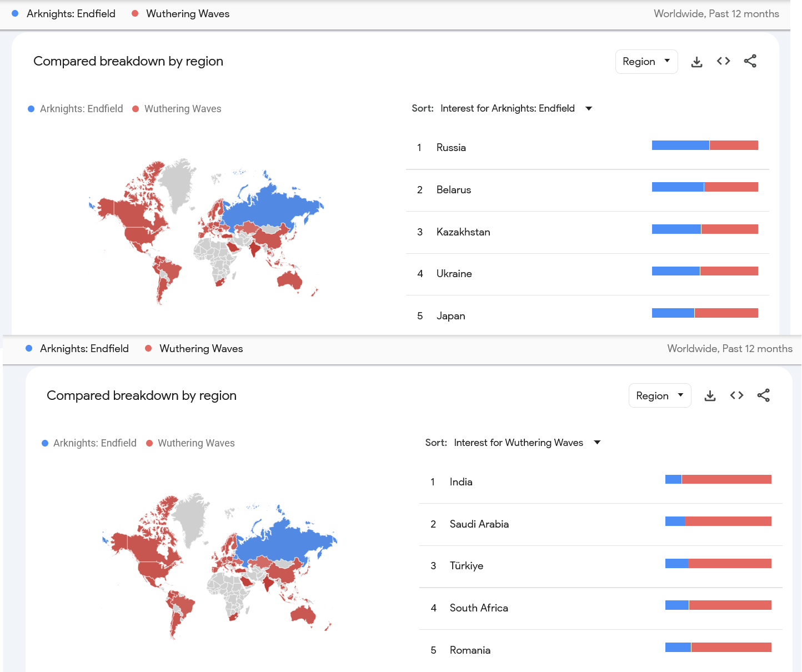Click the red bar segment for India
This screenshot has width=802, height=672.
tap(726, 479)
